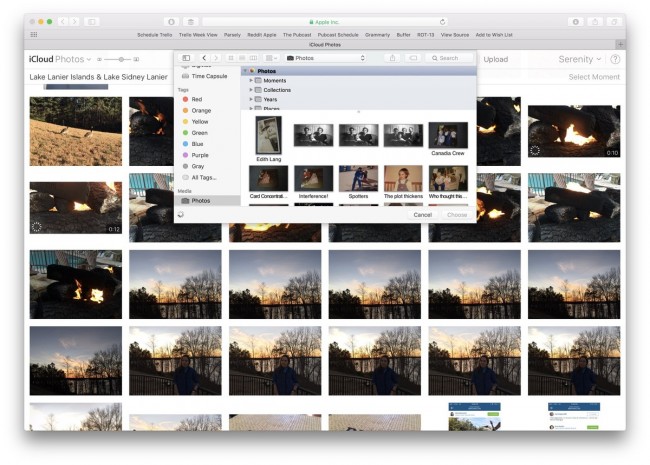
Task: Select the Red tag in sidebar
Action: point(197,99)
